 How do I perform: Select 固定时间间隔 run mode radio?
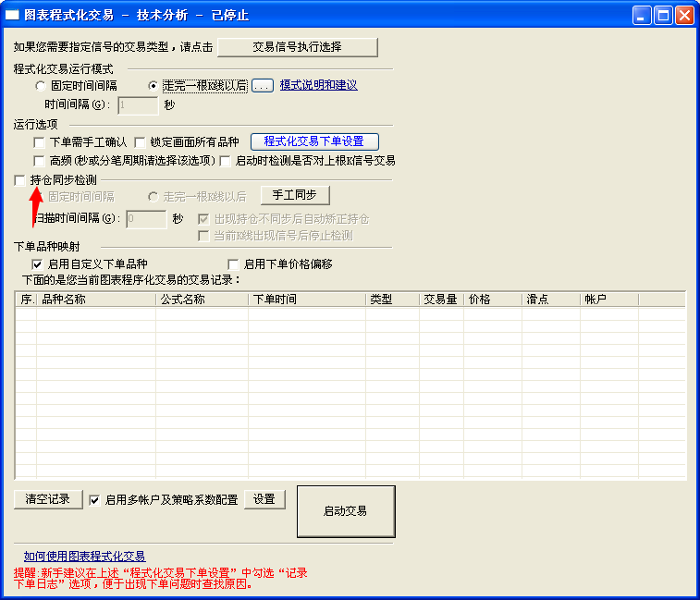[41, 86]
